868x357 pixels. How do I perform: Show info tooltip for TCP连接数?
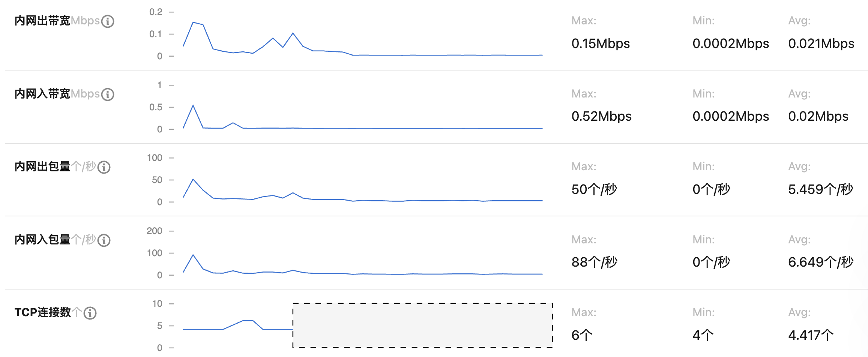(90, 313)
